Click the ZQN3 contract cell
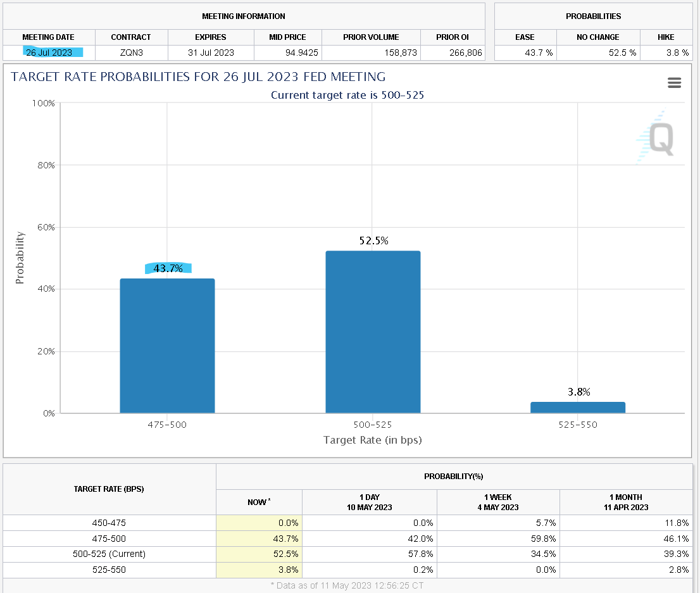The image size is (700, 593). point(131,53)
